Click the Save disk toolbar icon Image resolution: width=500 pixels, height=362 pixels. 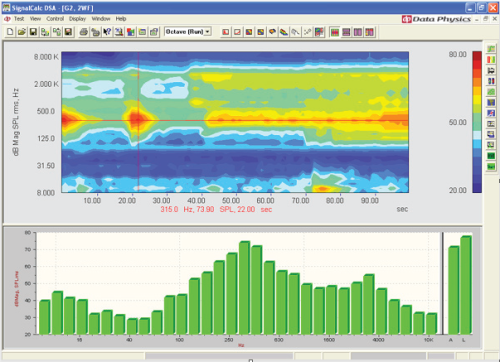[x=33, y=32]
